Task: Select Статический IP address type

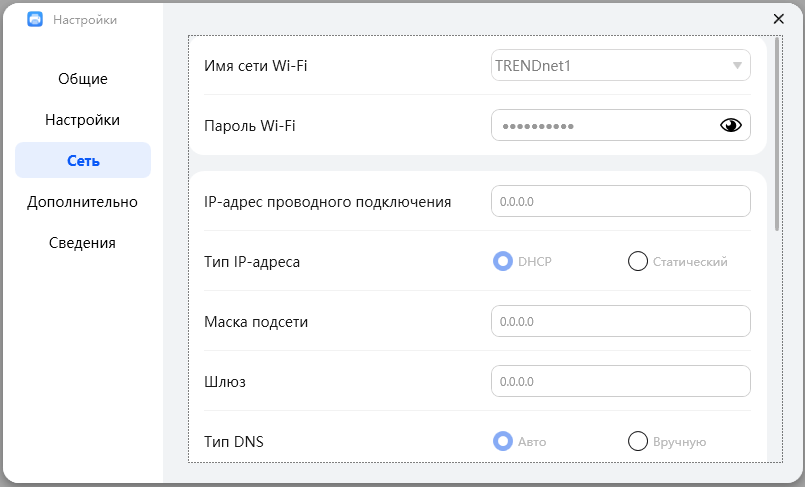Action: [637, 261]
